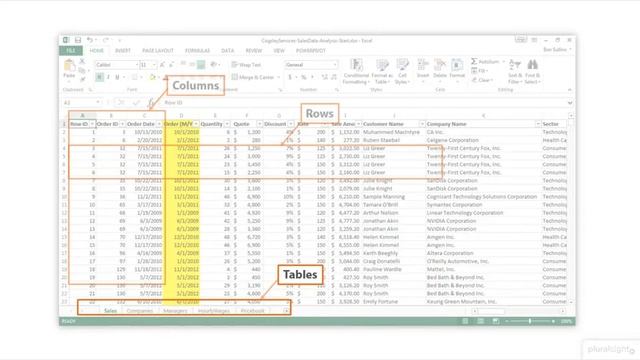Select the Managers sheet tab
640x360 pixels.
(175, 311)
